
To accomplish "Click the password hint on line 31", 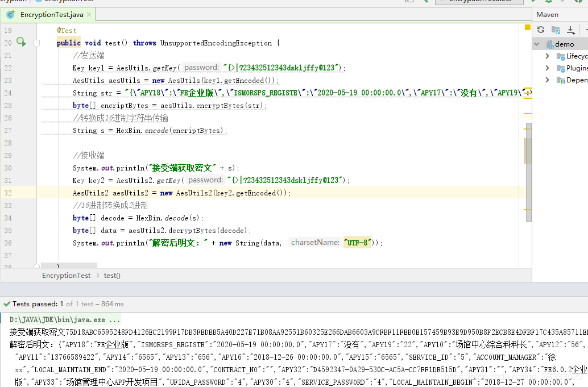I will 205,180.
